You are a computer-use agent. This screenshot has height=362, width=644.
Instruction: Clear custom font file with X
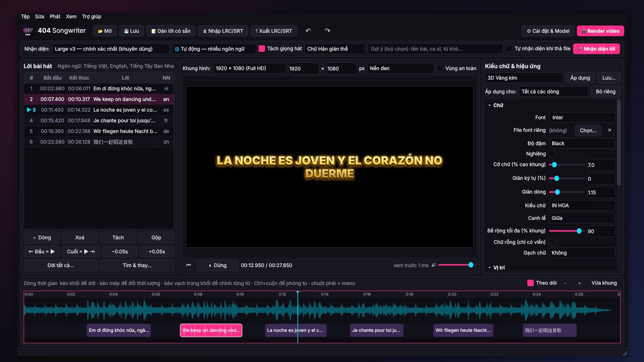609,130
